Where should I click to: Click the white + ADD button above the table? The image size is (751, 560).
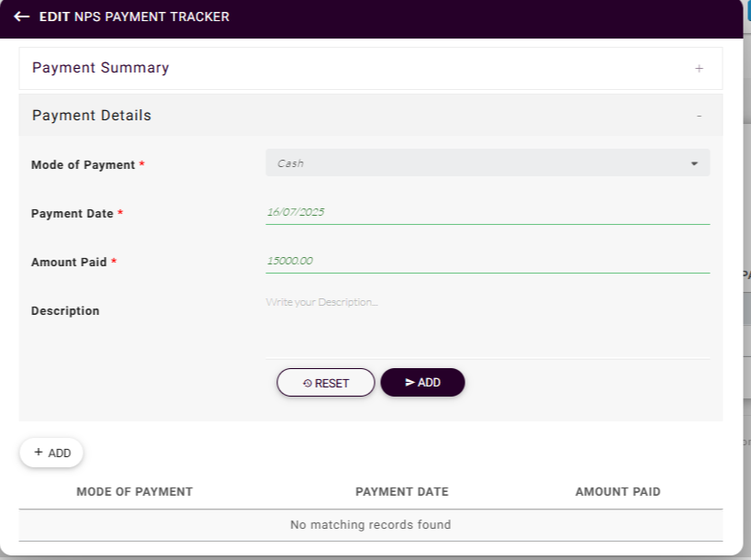pyautogui.click(x=51, y=453)
